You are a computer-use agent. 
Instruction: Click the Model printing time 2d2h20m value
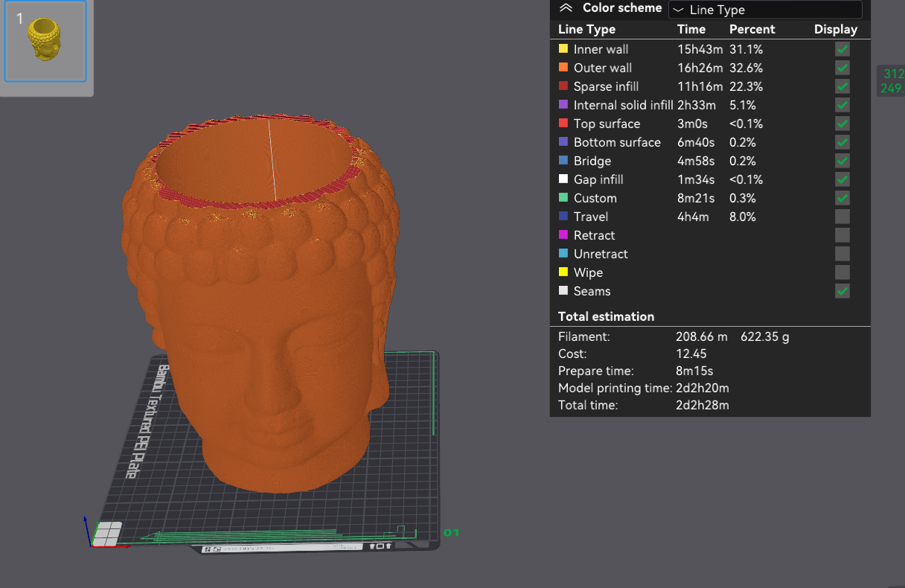[703, 388]
